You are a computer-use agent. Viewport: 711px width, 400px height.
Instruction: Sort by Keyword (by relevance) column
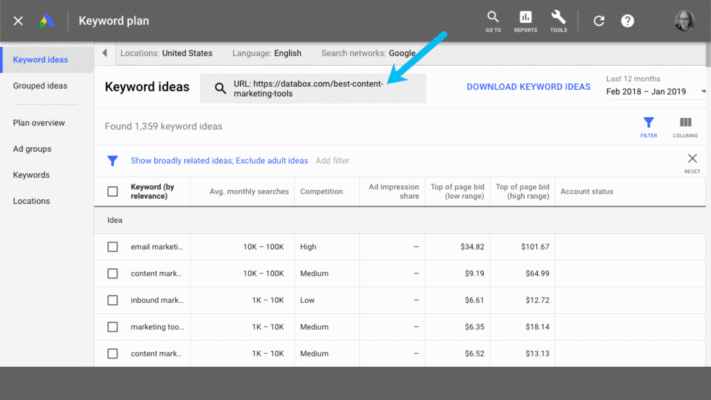[152, 191]
